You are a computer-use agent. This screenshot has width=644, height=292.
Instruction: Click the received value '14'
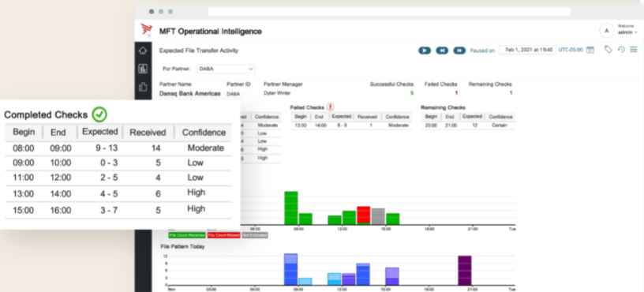coord(155,148)
